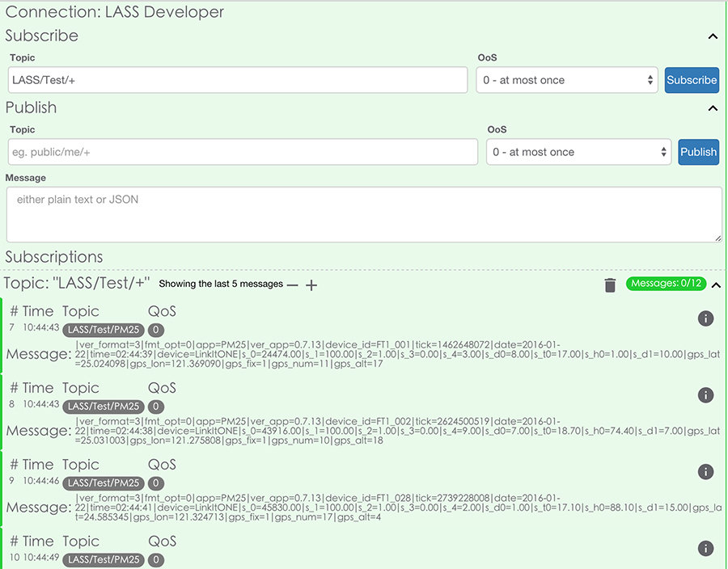Click the Publish section heading
The image size is (728, 569).
click(31, 107)
